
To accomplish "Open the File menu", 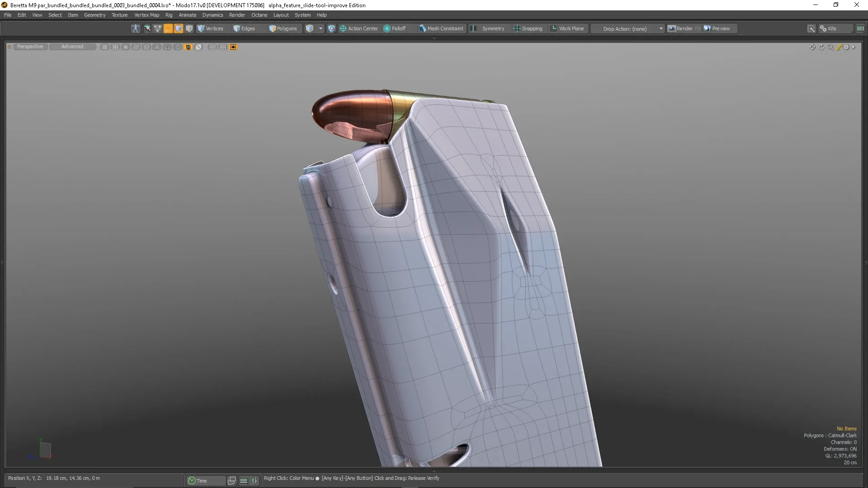I will click(x=8, y=15).
